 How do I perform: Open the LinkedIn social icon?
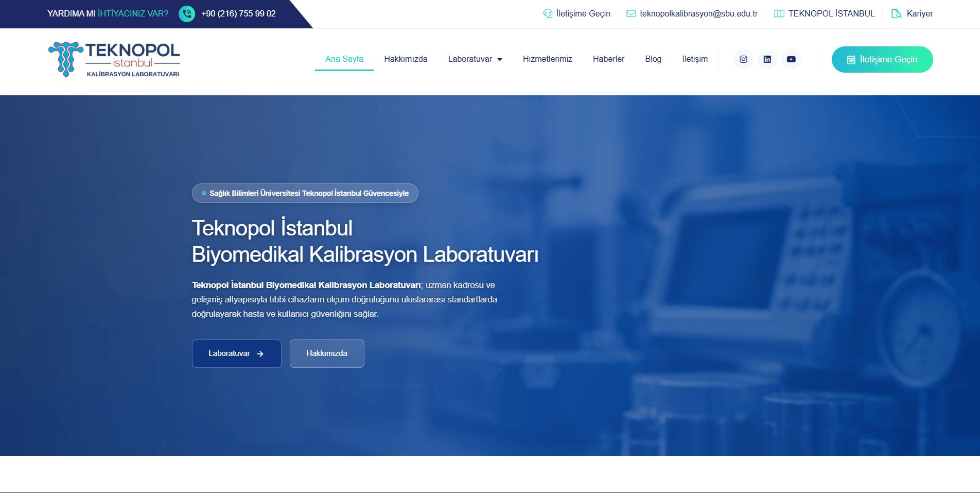(767, 59)
